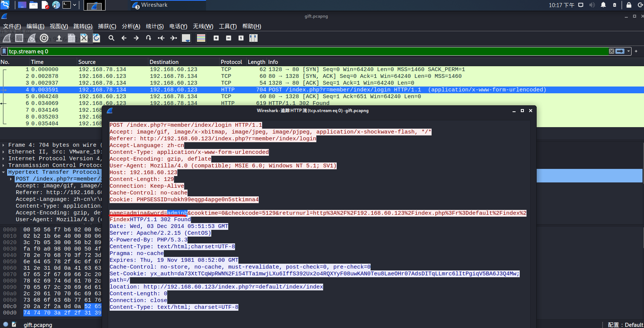Expand the Ethernet II tree node
This screenshot has height=328, width=644.
(x=3, y=152)
